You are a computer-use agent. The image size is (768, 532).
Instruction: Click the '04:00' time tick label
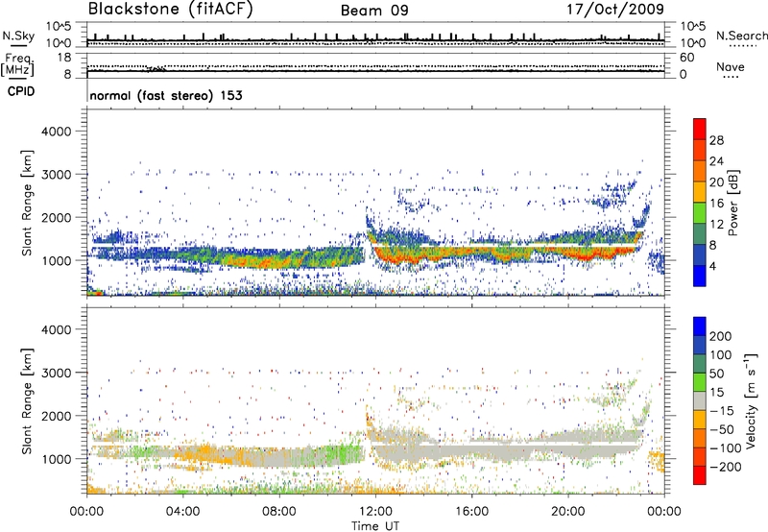(182, 512)
